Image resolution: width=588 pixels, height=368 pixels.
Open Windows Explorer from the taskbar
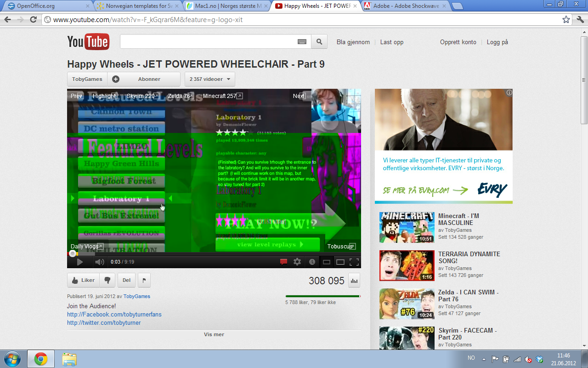(69, 359)
